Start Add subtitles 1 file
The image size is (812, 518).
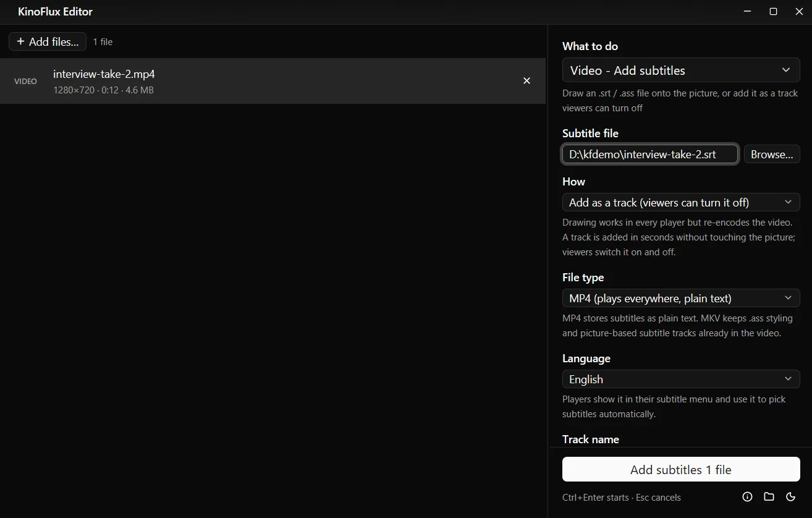(681, 469)
